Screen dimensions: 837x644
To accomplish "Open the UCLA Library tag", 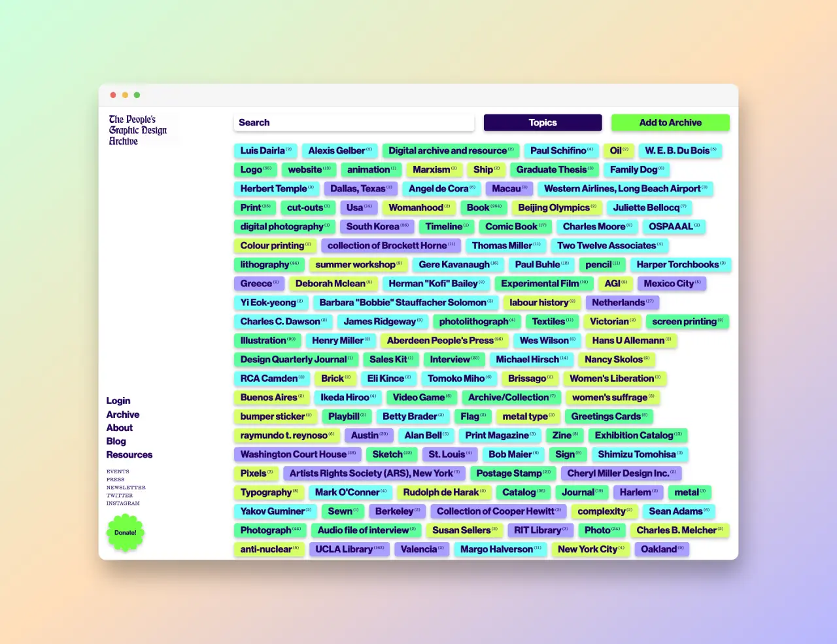I will coord(349,549).
